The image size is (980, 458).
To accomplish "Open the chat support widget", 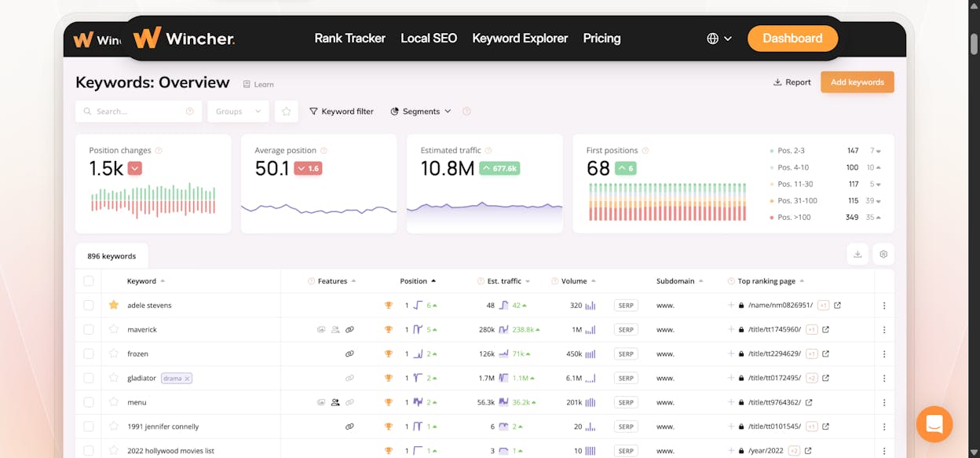I will [934, 424].
